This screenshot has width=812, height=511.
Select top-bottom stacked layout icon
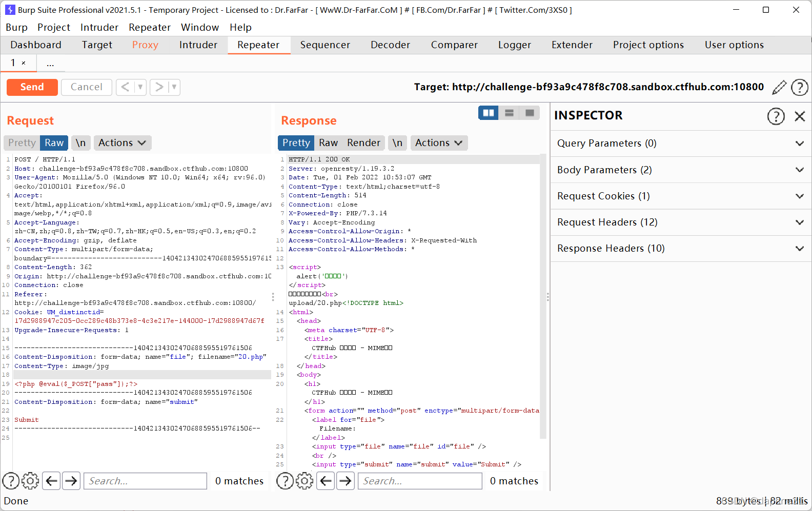tap(509, 113)
